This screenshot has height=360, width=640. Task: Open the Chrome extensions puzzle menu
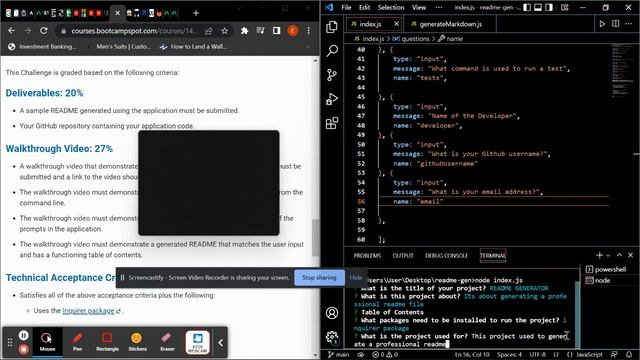(244, 31)
